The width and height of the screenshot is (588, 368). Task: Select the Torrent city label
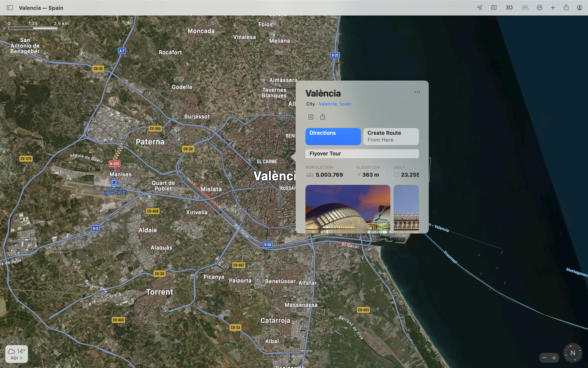[160, 292]
